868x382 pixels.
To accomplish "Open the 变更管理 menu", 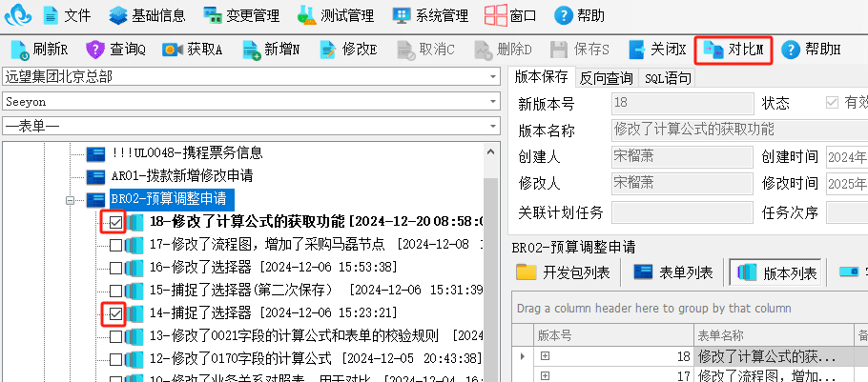I will pos(240,15).
